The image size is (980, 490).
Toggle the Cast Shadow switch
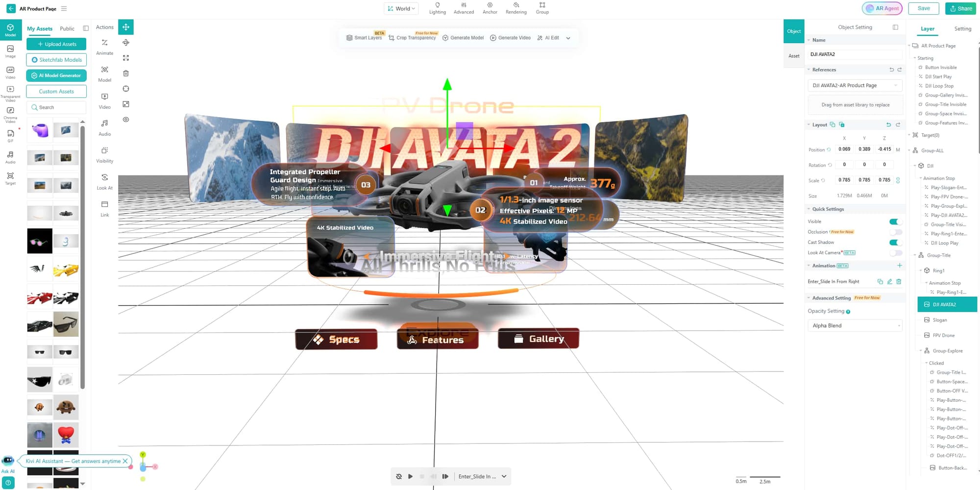pos(895,243)
